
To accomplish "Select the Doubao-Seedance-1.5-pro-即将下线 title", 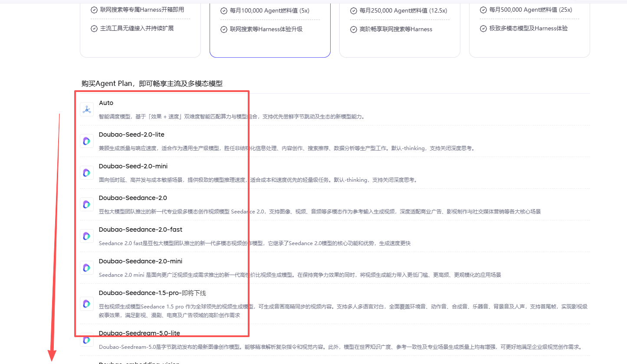I will [x=152, y=293].
